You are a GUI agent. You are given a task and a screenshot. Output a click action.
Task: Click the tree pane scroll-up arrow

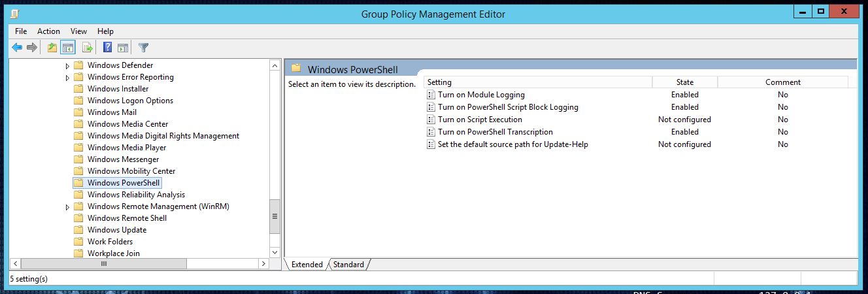pyautogui.click(x=275, y=65)
